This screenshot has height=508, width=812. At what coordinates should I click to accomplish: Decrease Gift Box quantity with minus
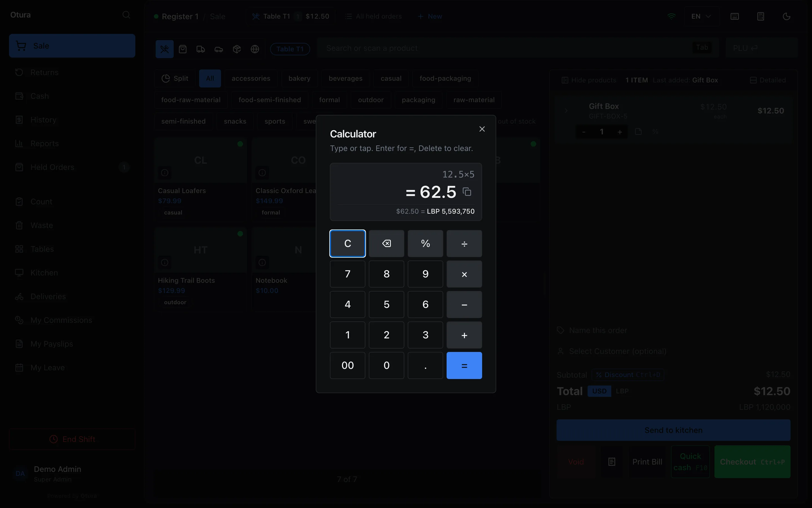tap(584, 132)
